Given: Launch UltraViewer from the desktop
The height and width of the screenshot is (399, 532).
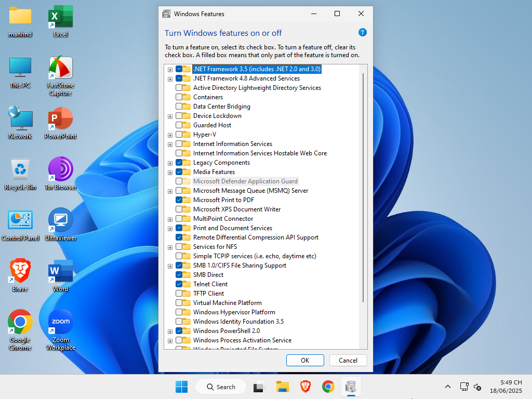Looking at the screenshot, I should (x=61, y=220).
